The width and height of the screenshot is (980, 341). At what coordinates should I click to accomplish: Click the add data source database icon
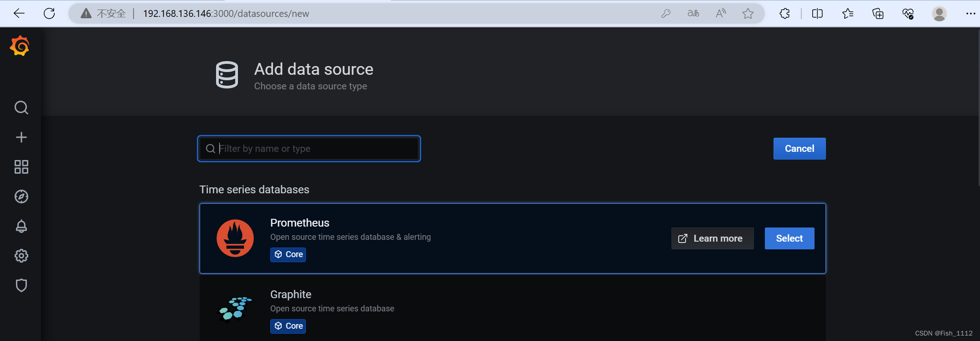[x=227, y=75]
